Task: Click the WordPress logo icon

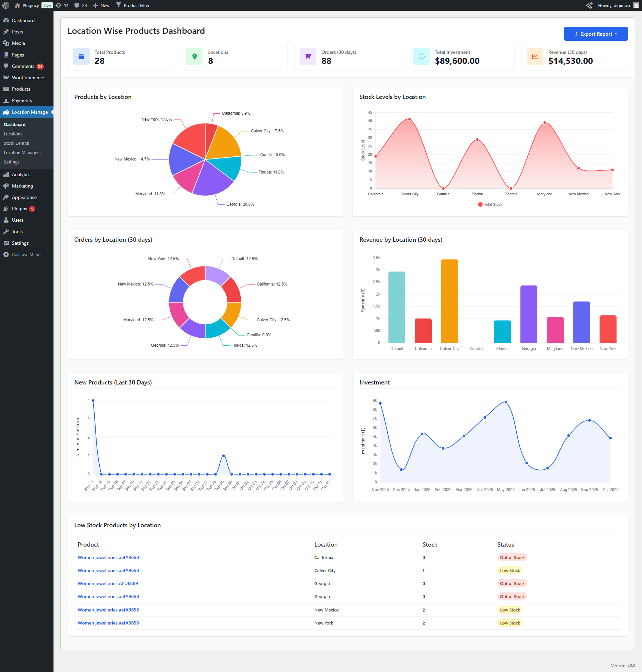Action: coord(6,5)
